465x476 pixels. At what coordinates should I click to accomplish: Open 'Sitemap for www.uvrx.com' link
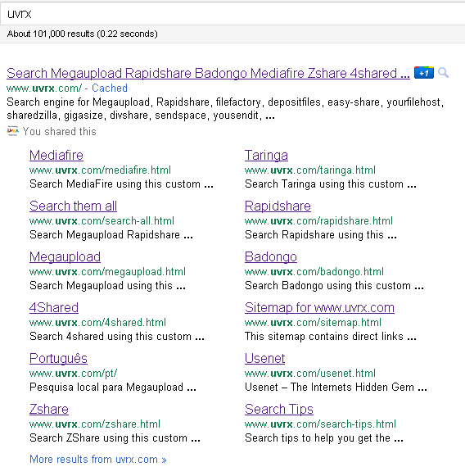[319, 307]
